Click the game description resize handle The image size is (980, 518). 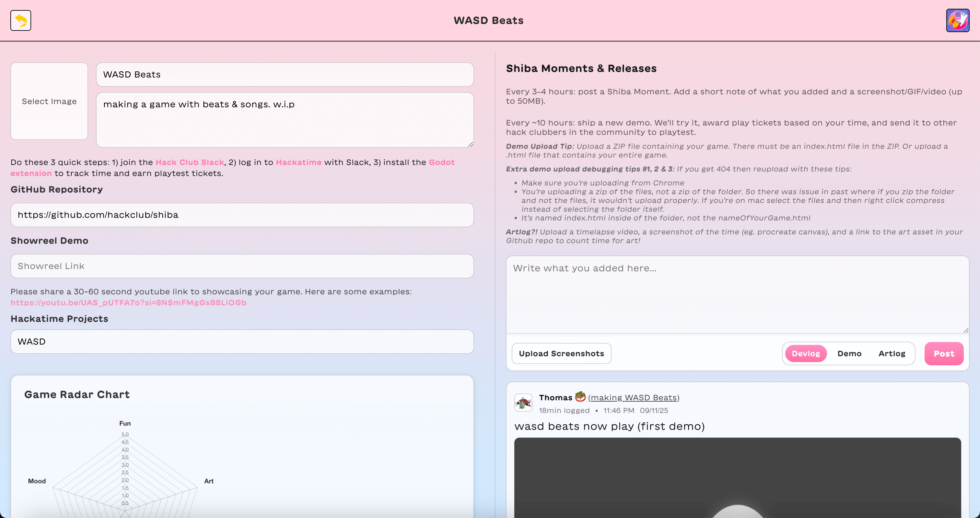[471, 144]
